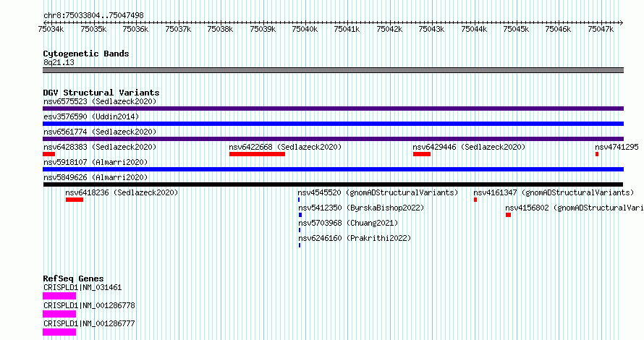The image size is (644, 340).
Task: Select the nsv5918107 blue variant bar
Action: pyautogui.click(x=333, y=169)
